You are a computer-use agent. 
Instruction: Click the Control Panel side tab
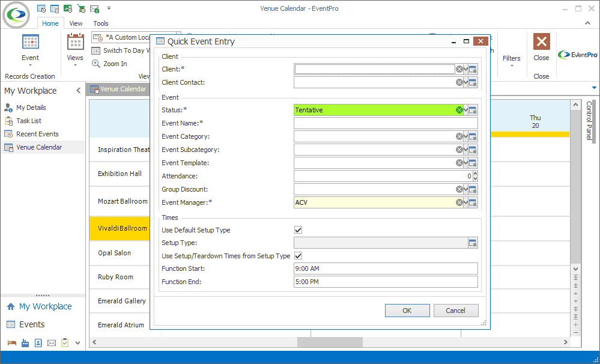tap(589, 121)
